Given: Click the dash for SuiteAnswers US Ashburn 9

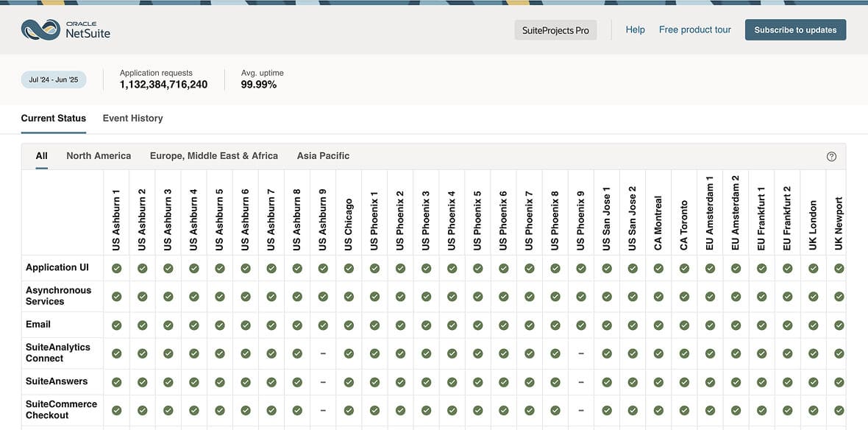Looking at the screenshot, I should coord(323,382).
